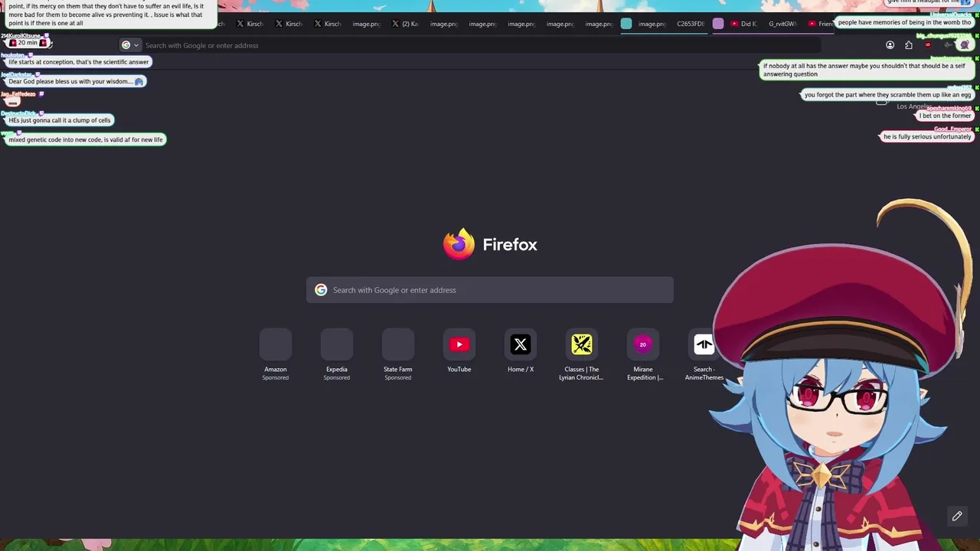The height and width of the screenshot is (551, 980).
Task: Click the pencil icon to customize new tab
Action: pyautogui.click(x=957, y=517)
